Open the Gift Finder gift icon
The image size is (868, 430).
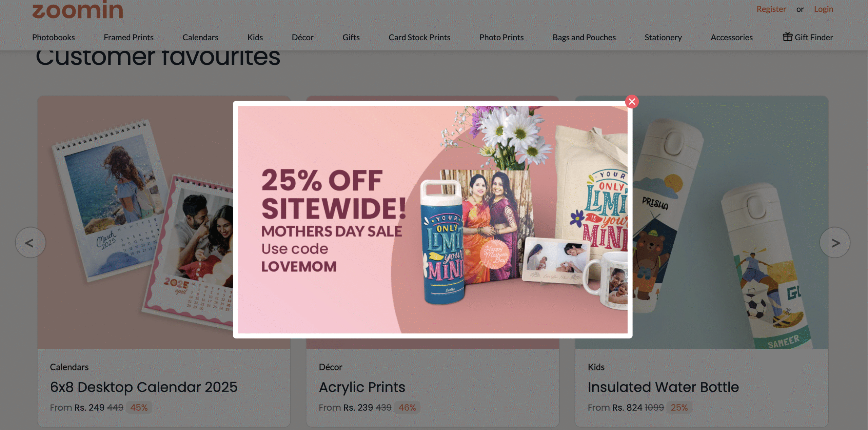787,37
